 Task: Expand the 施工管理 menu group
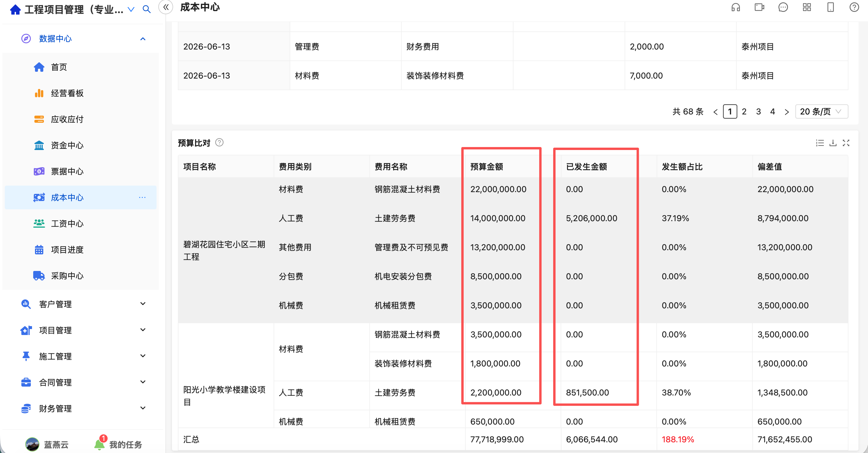click(81, 356)
